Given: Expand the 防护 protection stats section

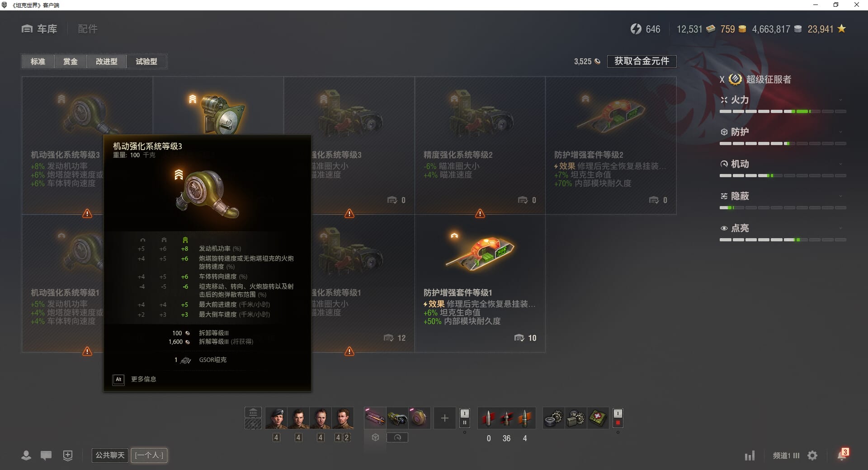Looking at the screenshot, I should tap(783, 132).
